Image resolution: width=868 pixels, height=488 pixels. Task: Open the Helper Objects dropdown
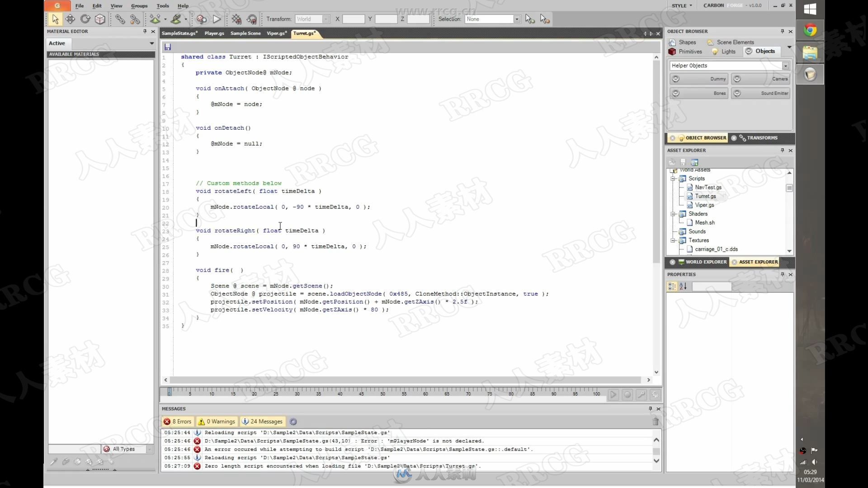[729, 66]
